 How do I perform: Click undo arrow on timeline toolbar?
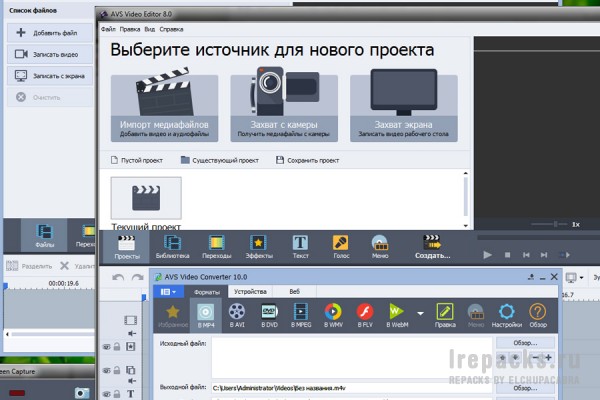[x=118, y=277]
